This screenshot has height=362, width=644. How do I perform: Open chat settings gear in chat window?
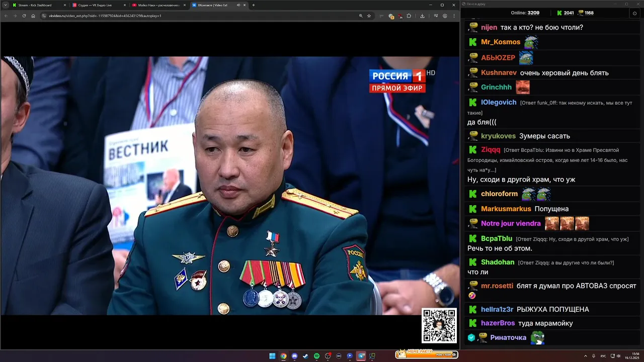[634, 13]
